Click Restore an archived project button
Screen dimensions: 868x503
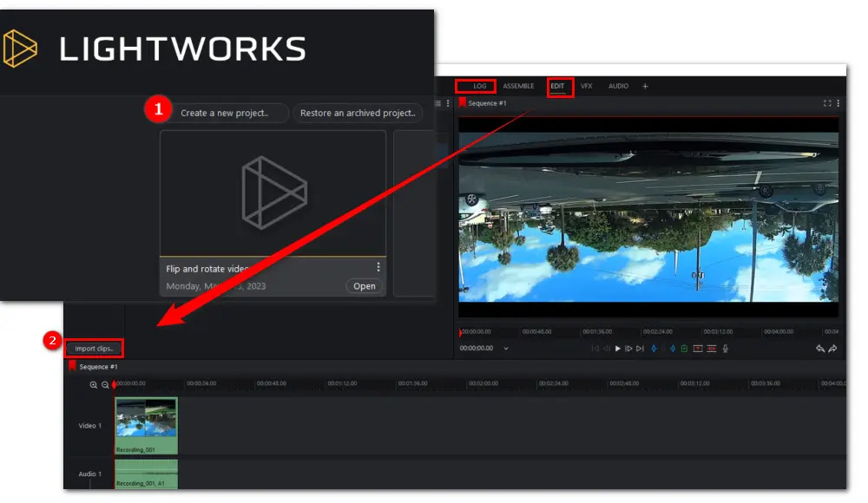pos(358,113)
